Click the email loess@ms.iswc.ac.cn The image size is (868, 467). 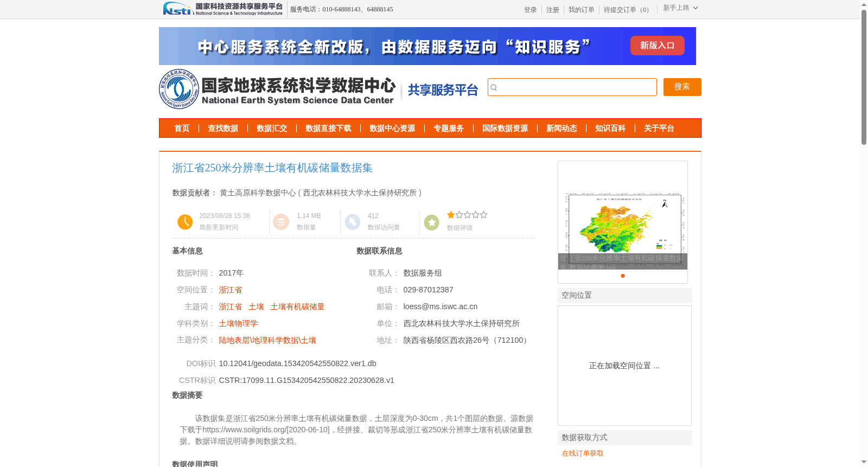click(x=441, y=307)
